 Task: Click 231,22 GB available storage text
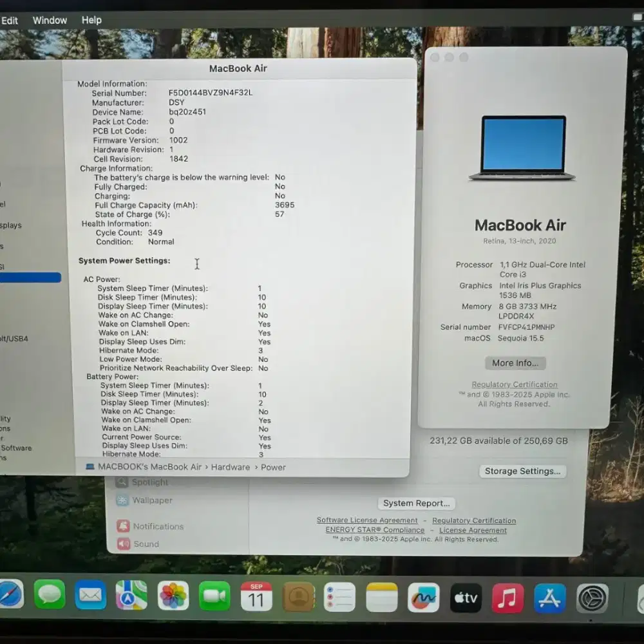coord(498,440)
